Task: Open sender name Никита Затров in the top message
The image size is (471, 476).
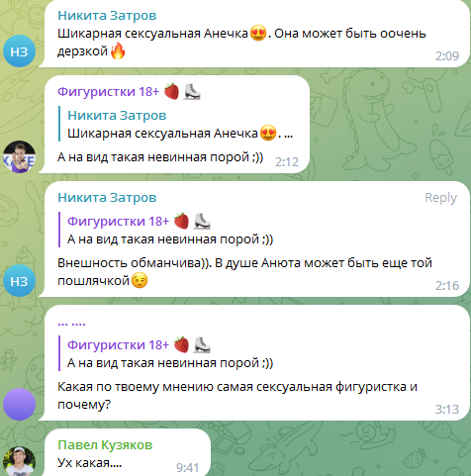Action: pyautogui.click(x=107, y=16)
